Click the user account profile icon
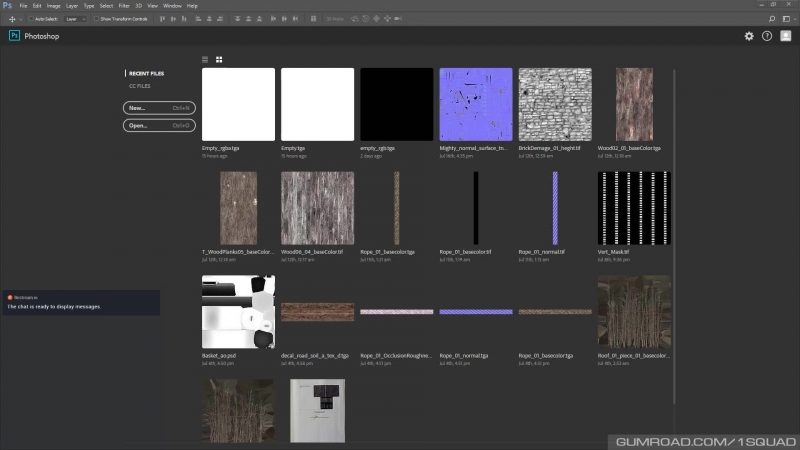 click(x=786, y=36)
